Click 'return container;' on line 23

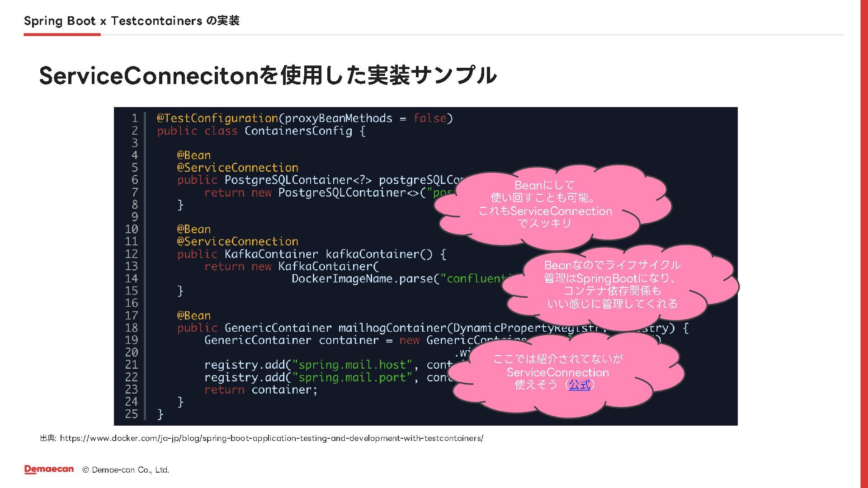(261, 389)
